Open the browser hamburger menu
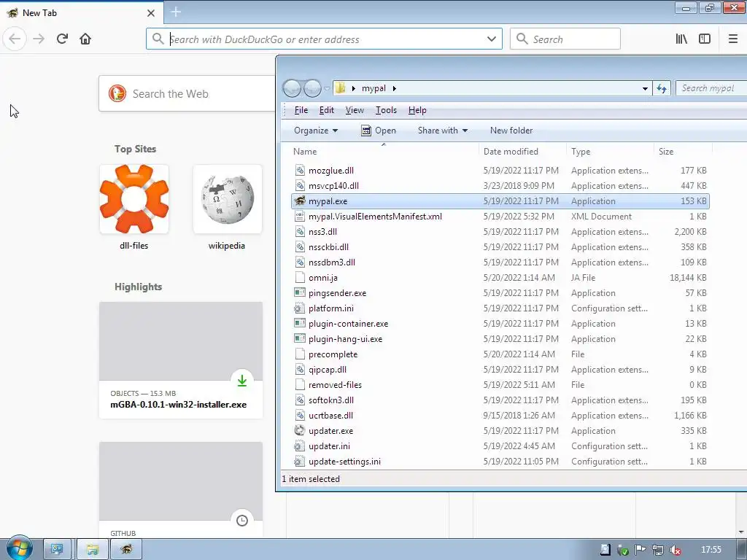Viewport: 747px width, 560px height. [x=733, y=39]
